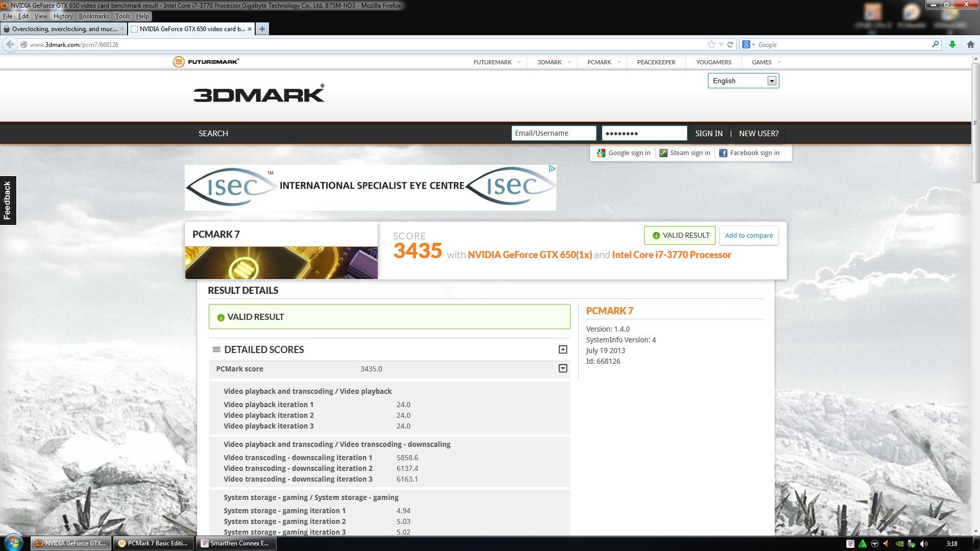Open the search engine selector dropdown
Viewport: 980px width, 551px height.
tap(749, 44)
